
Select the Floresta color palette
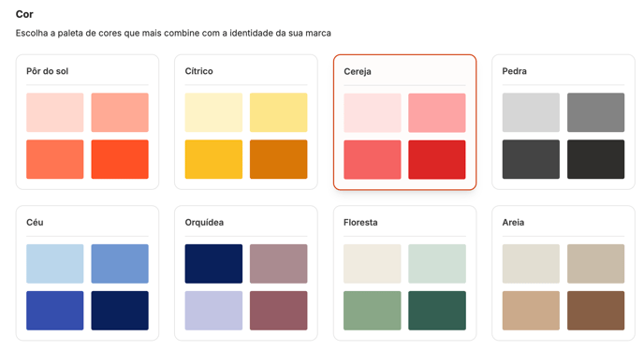[404, 273]
